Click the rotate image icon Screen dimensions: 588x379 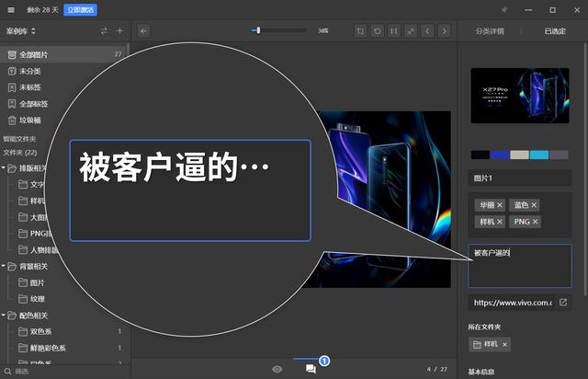(x=377, y=30)
